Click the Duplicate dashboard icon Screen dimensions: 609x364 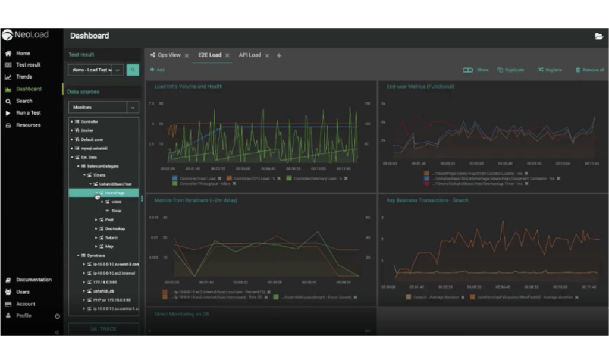[500, 70]
